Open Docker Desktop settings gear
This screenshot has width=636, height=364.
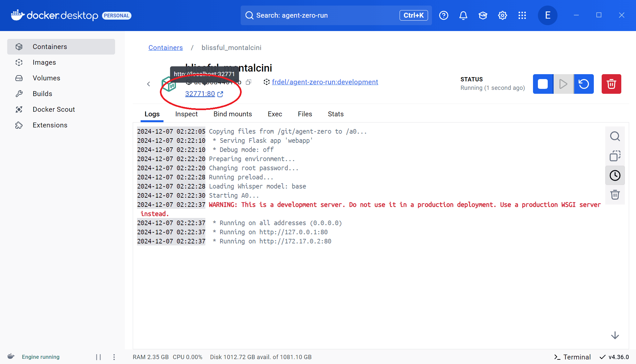[x=502, y=15]
